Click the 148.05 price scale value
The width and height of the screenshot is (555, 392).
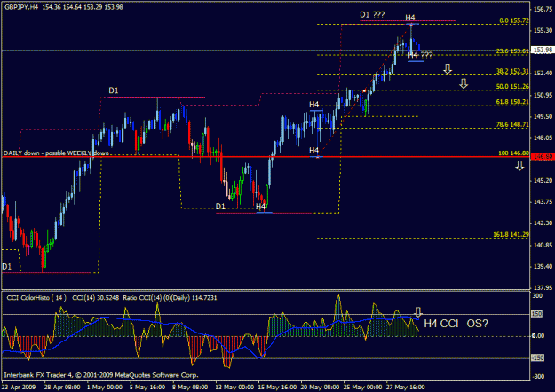click(x=543, y=137)
